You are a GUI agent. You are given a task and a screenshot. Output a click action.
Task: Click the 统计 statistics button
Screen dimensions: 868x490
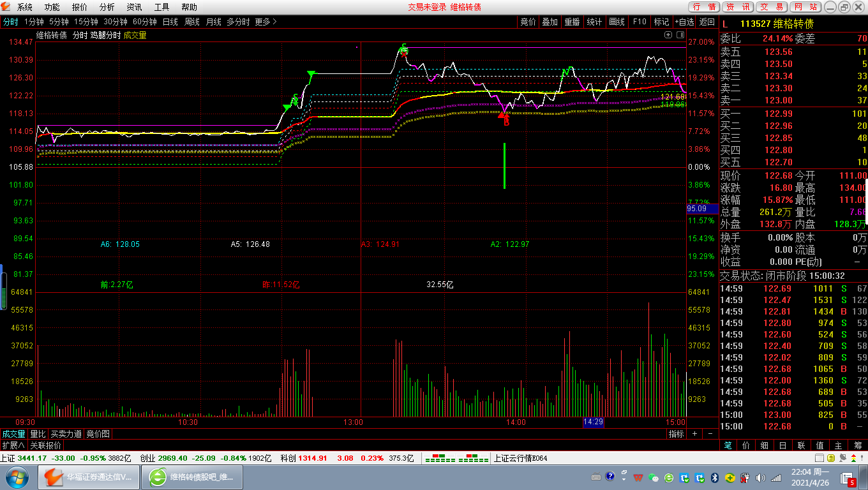(x=594, y=22)
